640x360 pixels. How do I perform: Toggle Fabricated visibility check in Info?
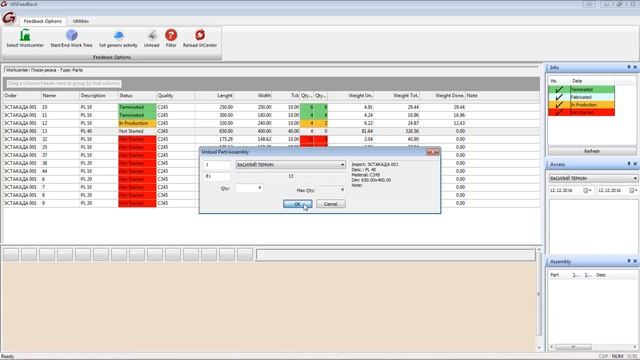[559, 97]
